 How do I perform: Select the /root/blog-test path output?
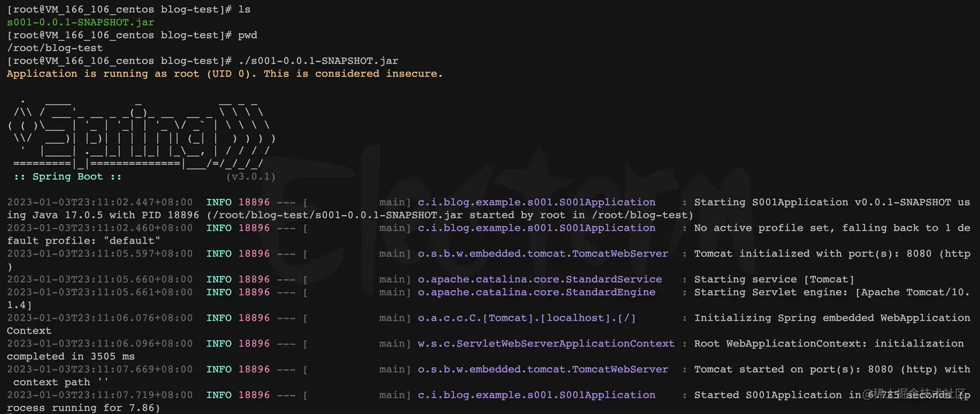(x=54, y=48)
